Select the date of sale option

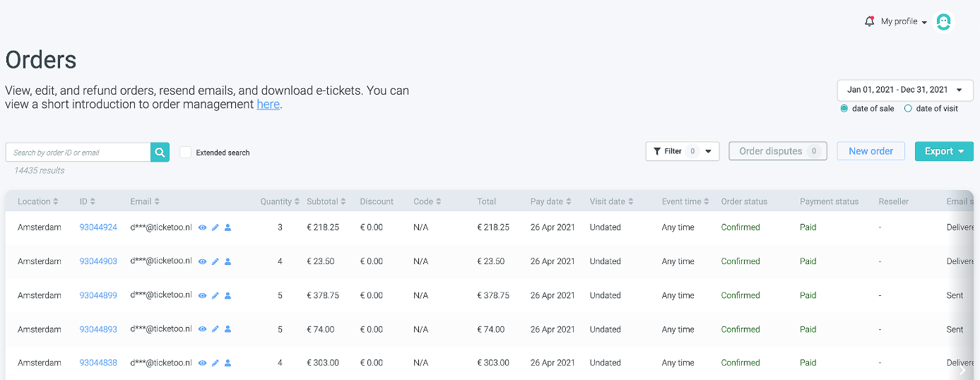tap(844, 109)
